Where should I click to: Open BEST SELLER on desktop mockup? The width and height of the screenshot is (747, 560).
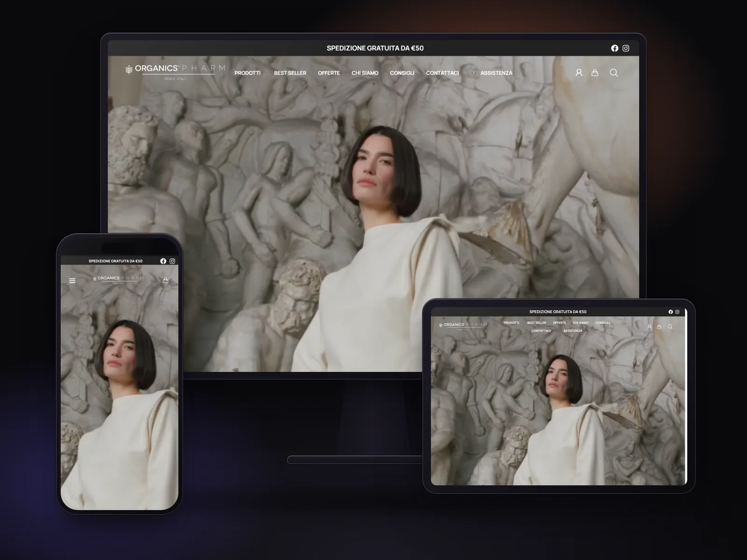tap(290, 73)
